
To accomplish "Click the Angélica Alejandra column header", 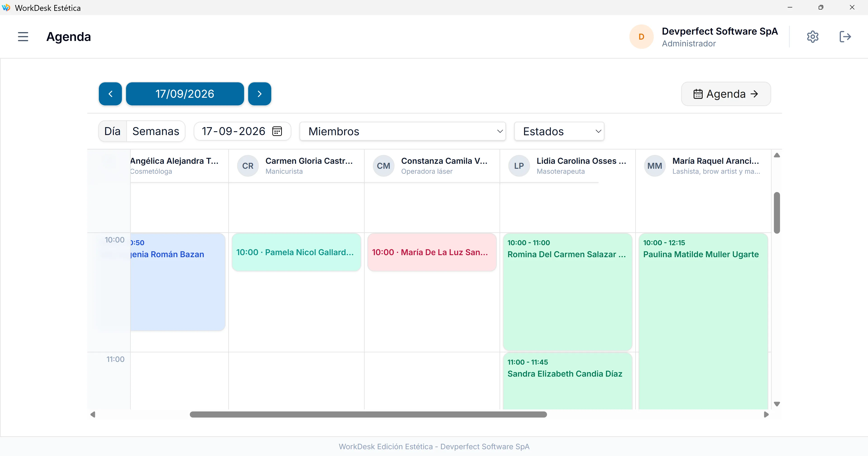I will click(179, 166).
